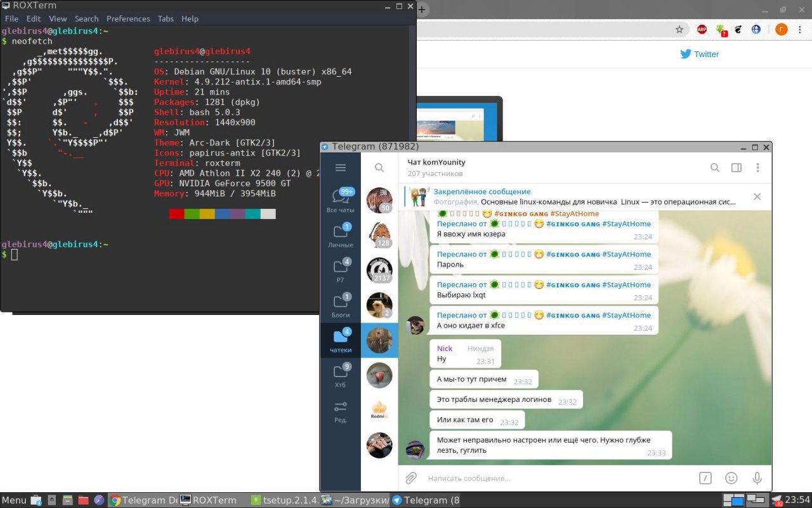
Task: Open the View menu in ROXTerm
Action: click(x=58, y=18)
